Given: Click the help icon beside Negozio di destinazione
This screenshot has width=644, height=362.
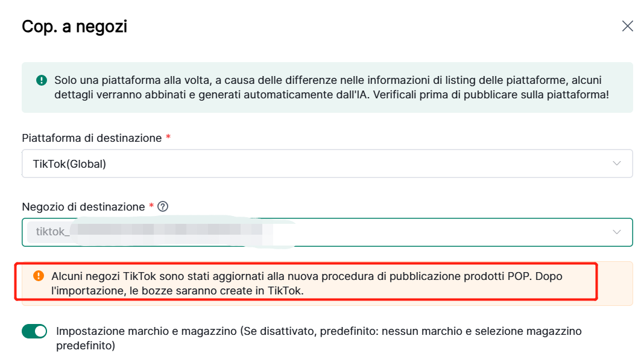Looking at the screenshot, I should pos(162,206).
